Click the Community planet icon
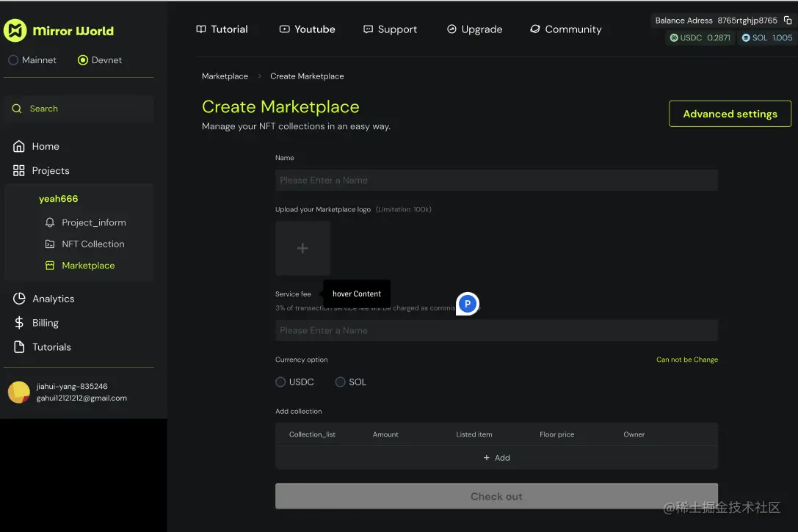 [x=535, y=29]
